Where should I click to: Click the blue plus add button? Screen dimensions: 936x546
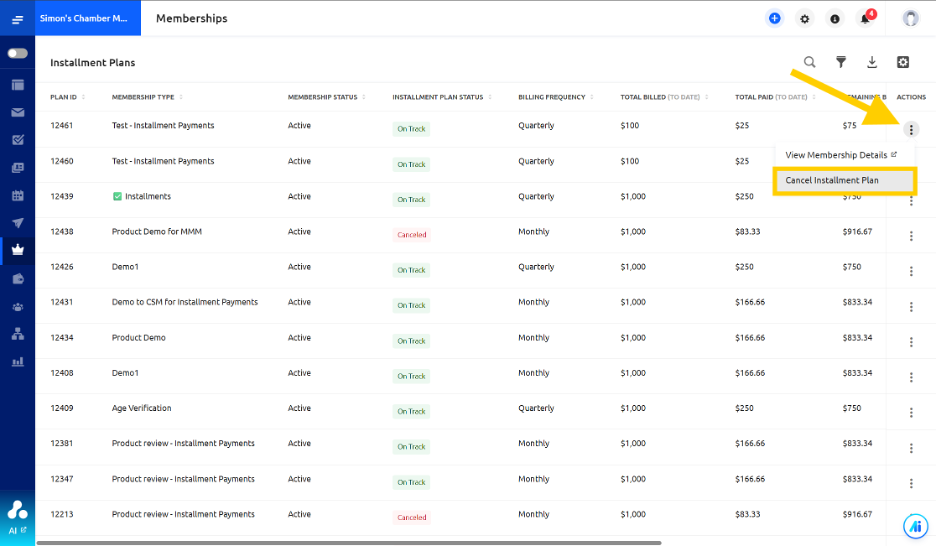tap(774, 18)
